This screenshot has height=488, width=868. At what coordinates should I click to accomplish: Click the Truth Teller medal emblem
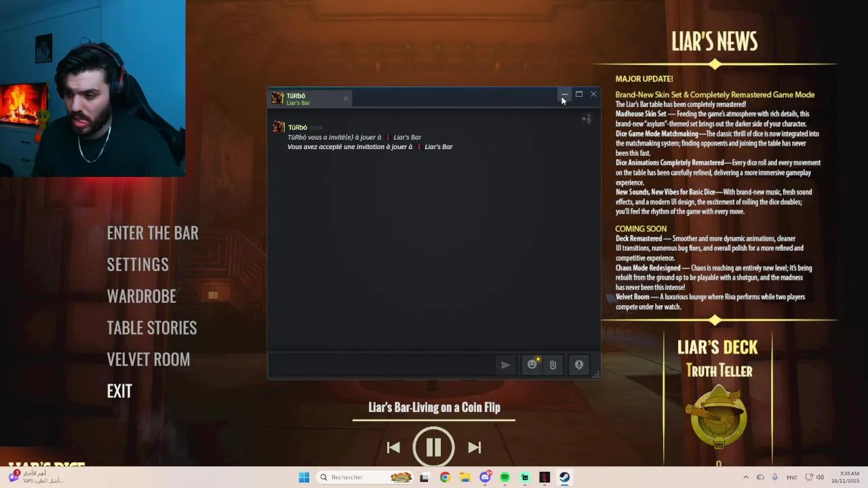click(x=719, y=418)
